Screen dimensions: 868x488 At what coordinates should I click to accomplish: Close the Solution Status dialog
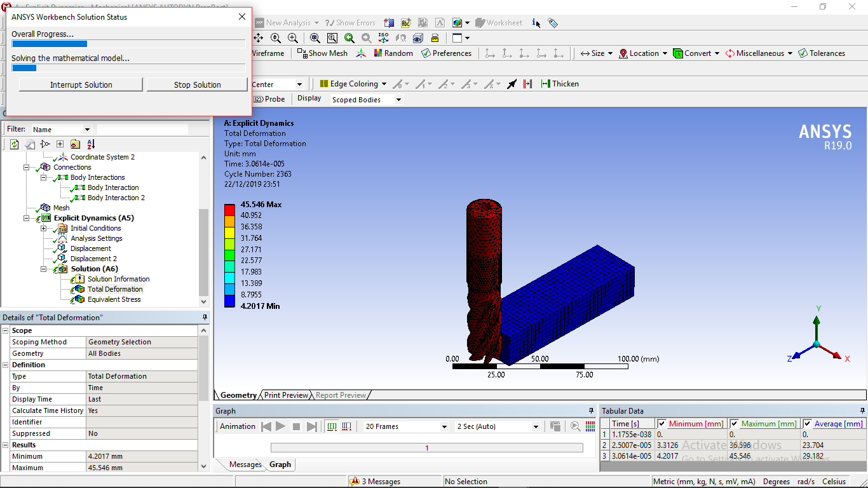242,17
